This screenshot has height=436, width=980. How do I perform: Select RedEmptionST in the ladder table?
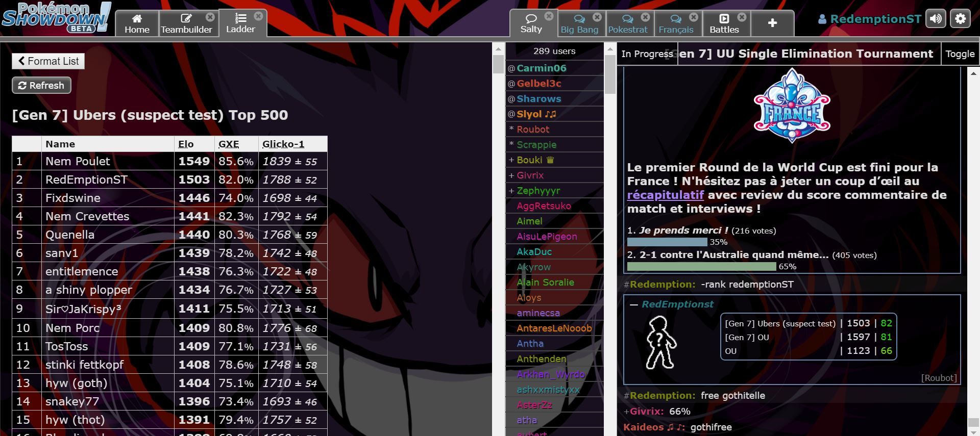[86, 179]
